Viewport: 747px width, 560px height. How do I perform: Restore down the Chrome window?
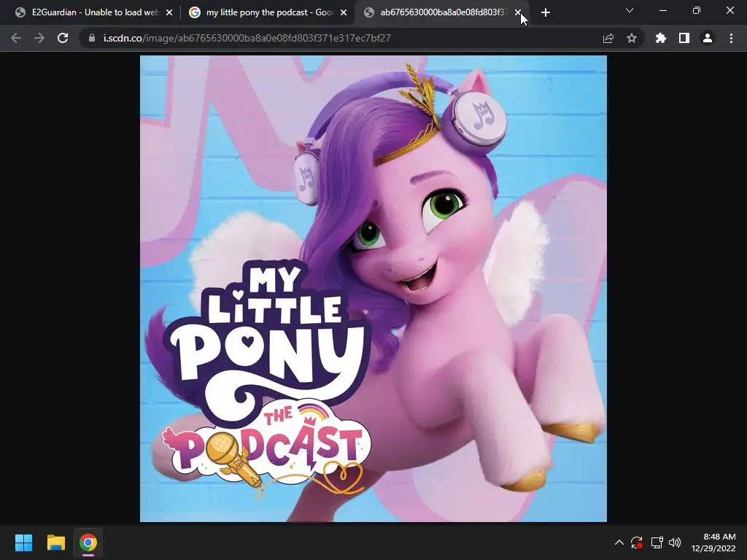pyautogui.click(x=697, y=10)
